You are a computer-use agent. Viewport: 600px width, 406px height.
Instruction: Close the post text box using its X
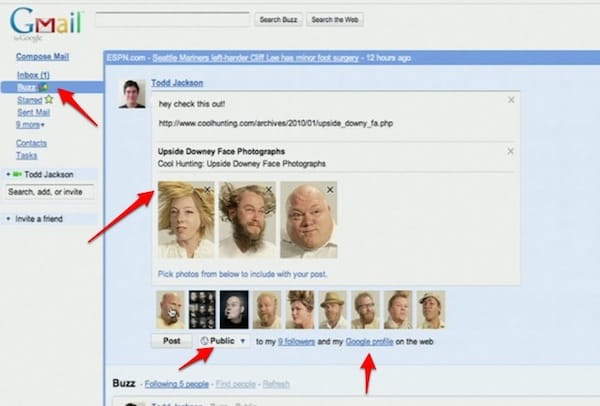tap(512, 99)
